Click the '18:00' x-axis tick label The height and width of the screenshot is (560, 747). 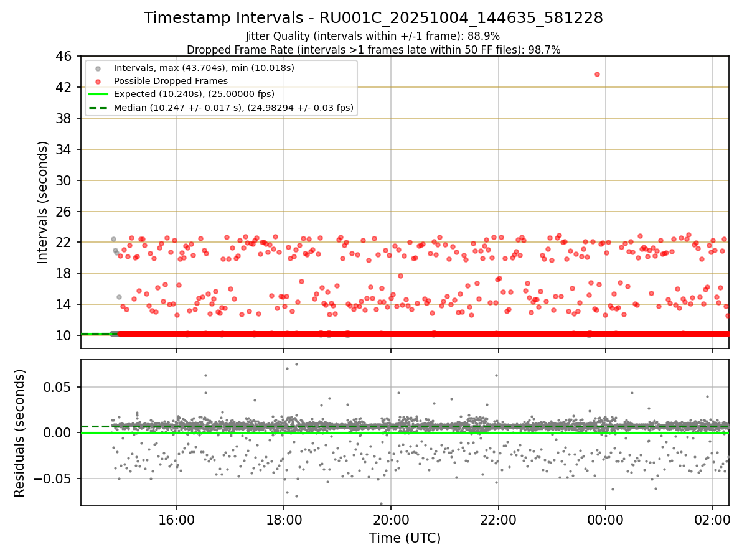[284, 520]
